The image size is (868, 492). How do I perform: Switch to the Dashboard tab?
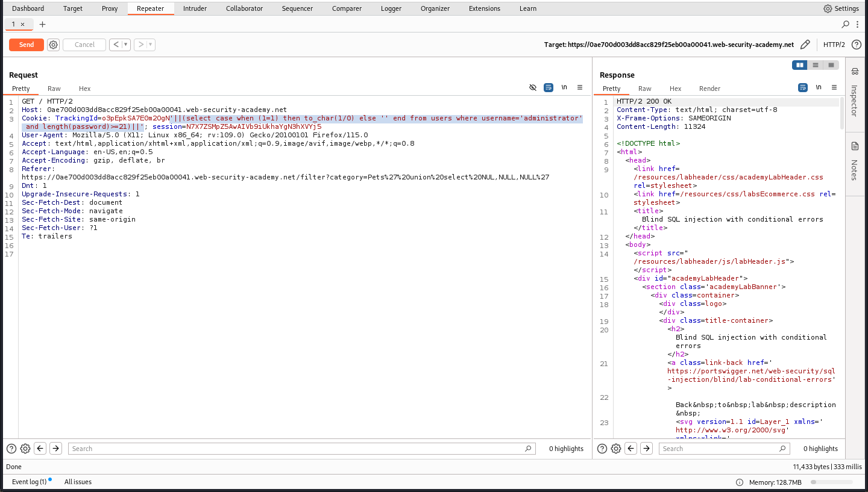coord(28,8)
